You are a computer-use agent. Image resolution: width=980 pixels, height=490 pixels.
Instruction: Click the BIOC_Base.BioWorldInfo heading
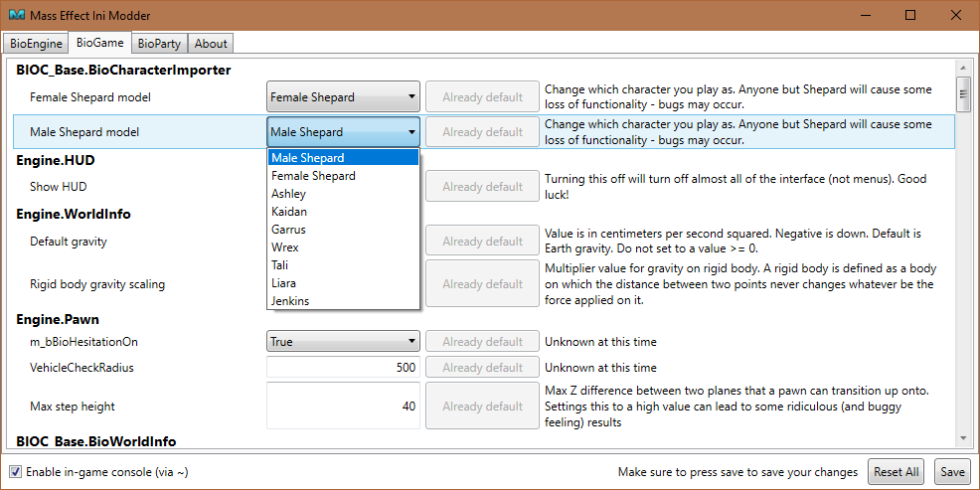coord(96,441)
